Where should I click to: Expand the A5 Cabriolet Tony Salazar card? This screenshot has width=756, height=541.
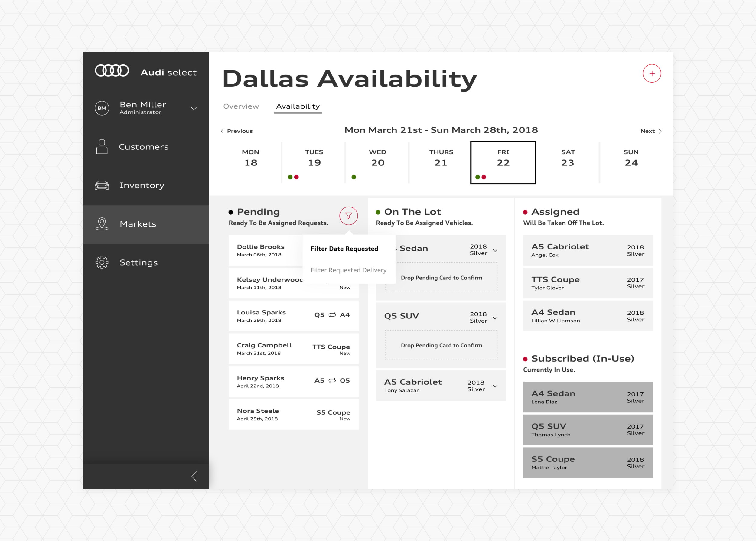[495, 386]
